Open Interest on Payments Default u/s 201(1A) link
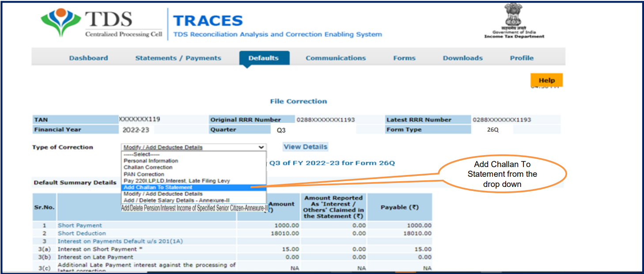The height and width of the screenshot is (274, 644). (120, 241)
